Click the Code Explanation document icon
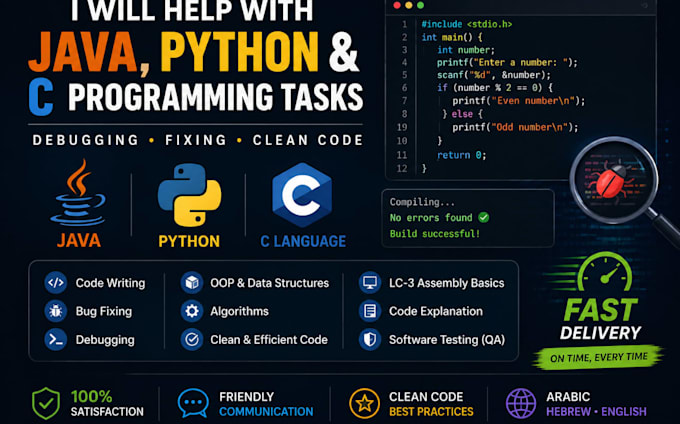Image resolution: width=680 pixels, height=424 pixels. (x=370, y=311)
